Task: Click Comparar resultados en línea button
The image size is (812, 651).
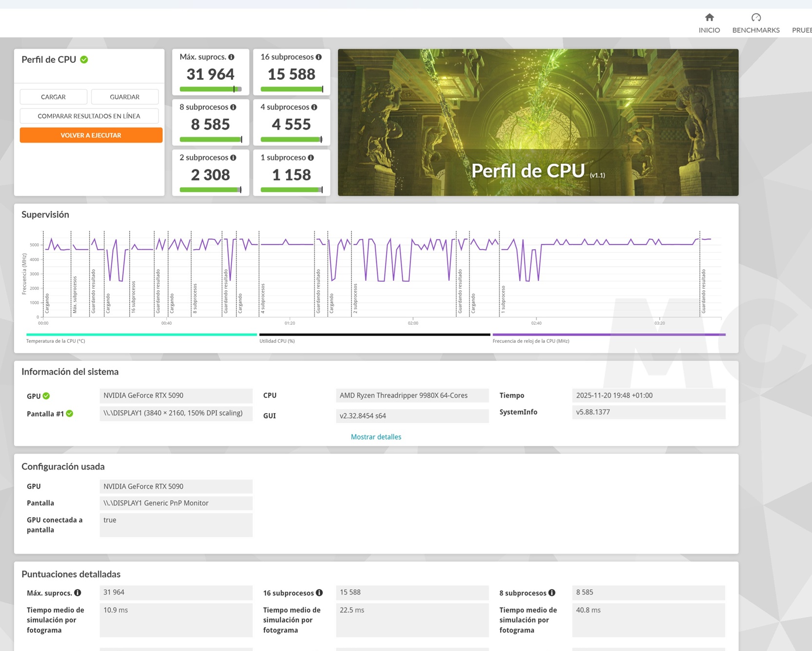Action: click(x=89, y=116)
